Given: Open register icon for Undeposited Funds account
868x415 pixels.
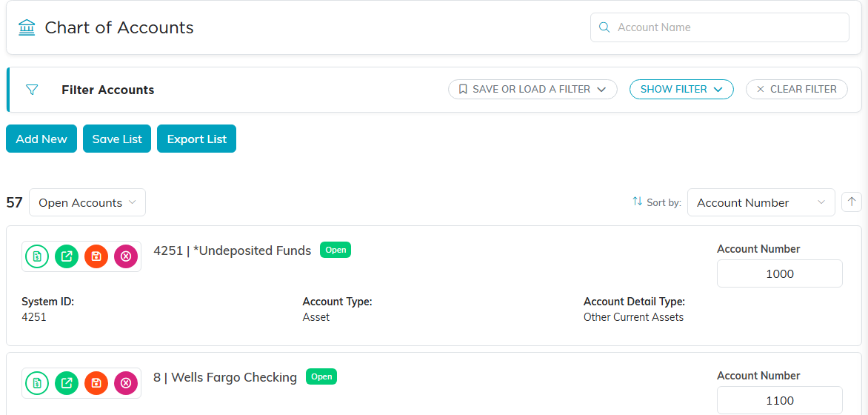Looking at the screenshot, I should (37, 256).
